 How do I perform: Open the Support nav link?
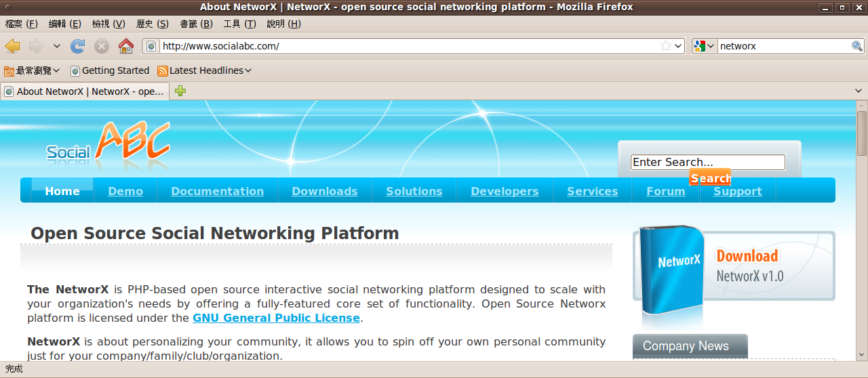738,191
